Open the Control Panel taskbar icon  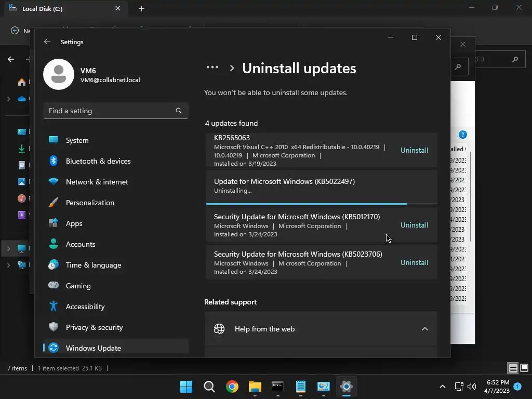323,387
